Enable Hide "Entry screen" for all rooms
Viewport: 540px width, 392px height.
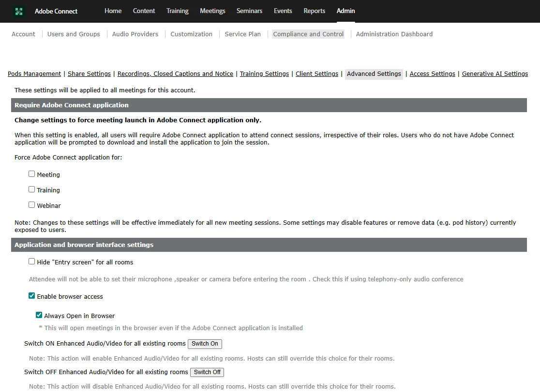[31, 261]
